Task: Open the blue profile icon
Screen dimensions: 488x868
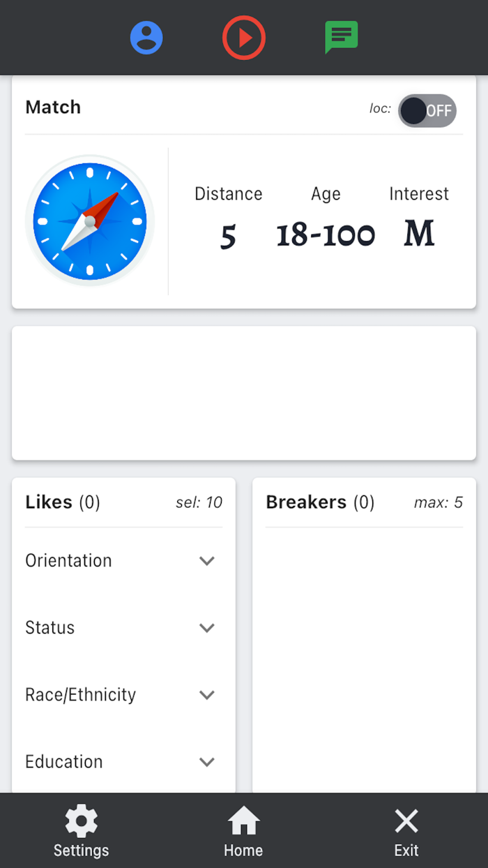Action: pyautogui.click(x=146, y=38)
